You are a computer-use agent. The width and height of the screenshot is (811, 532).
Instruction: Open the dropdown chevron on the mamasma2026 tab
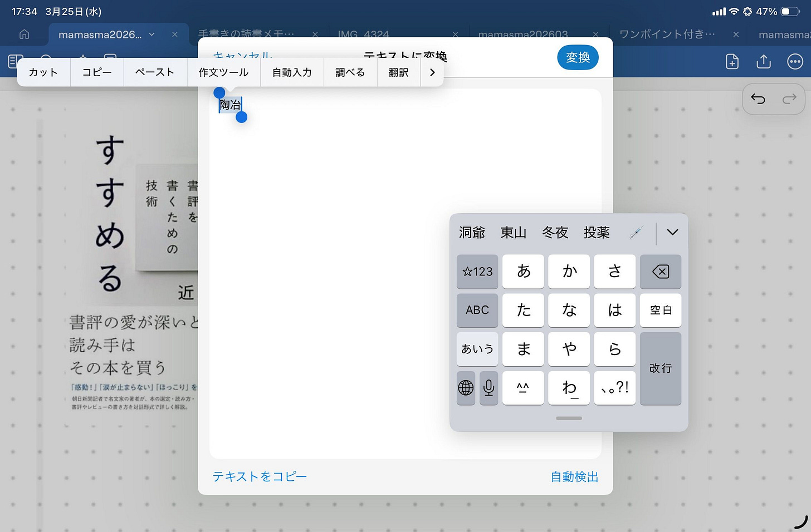[152, 34]
